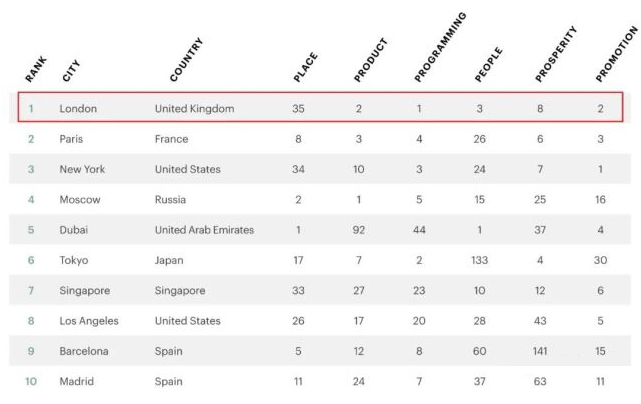Click Barcelona's Prosperity value 141
Viewport: 641px width, 404px height.
pyautogui.click(x=540, y=351)
